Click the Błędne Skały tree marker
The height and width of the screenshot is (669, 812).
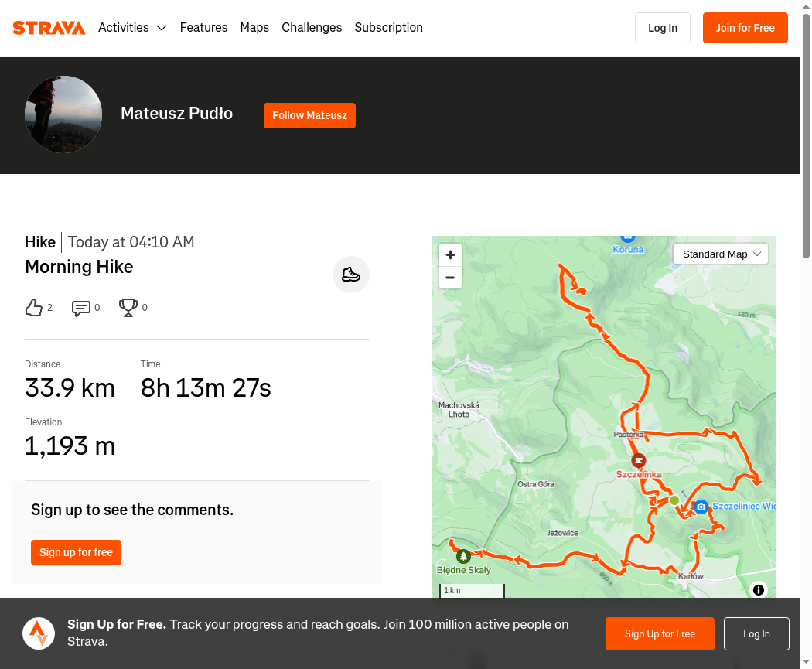pos(463,557)
